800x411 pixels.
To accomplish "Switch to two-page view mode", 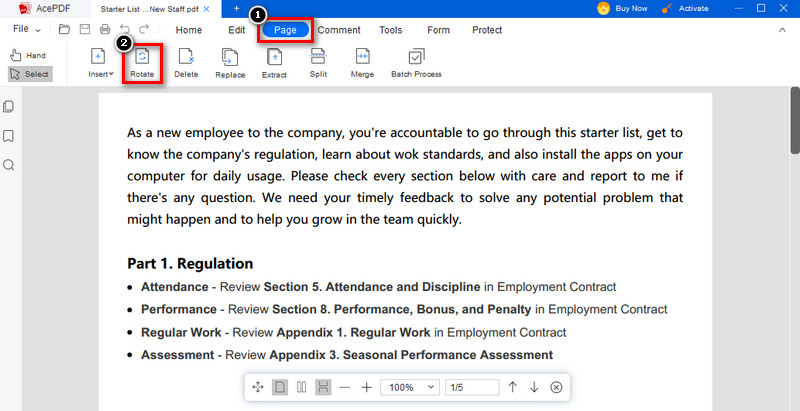I will 301,387.
